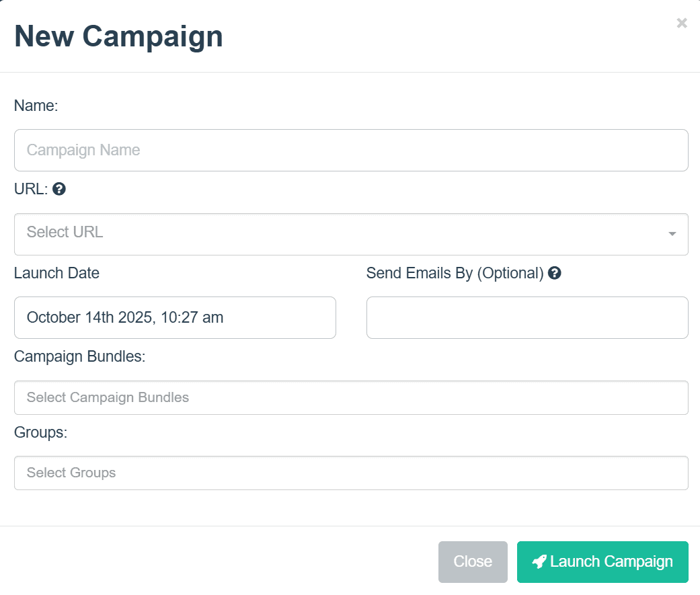Close the dialog using the X icon

(682, 24)
